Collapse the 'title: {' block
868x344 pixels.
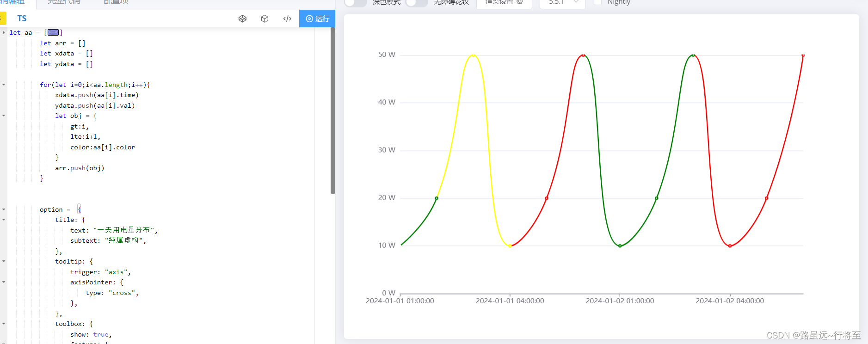[x=4, y=220]
